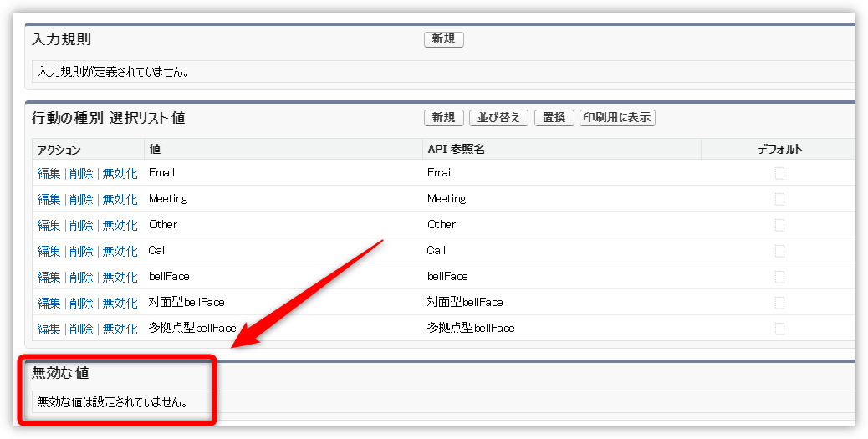Click 無効化 link for Call row
This screenshot has width=868, height=439.
(120, 252)
